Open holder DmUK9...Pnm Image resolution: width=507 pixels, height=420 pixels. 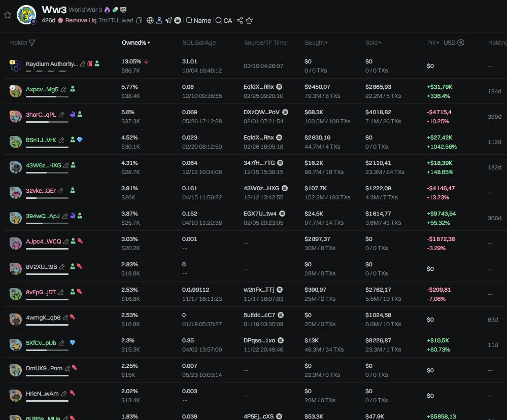coord(44,368)
